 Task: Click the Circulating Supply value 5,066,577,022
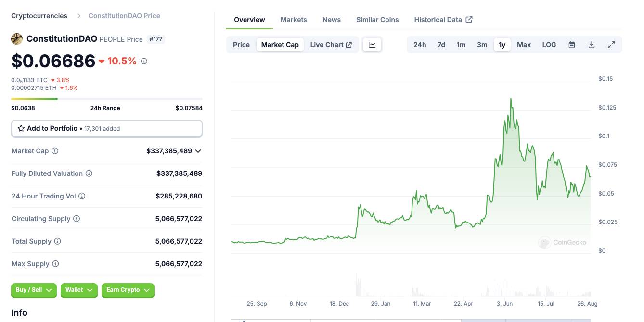click(x=179, y=219)
